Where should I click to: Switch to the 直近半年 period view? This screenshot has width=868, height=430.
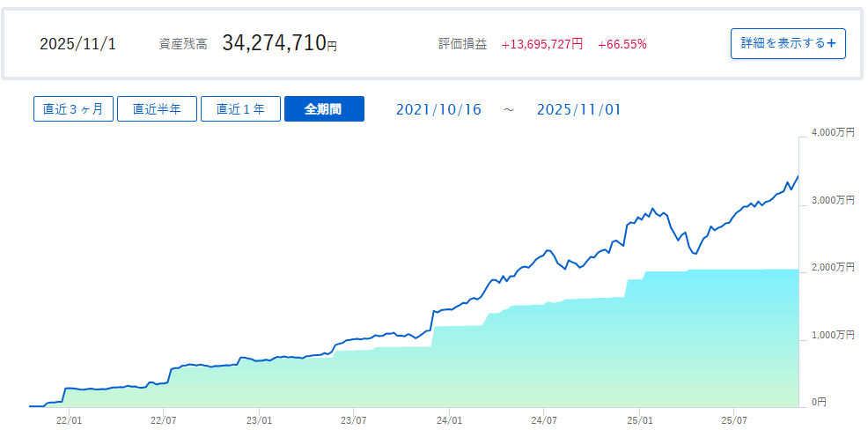(x=157, y=109)
